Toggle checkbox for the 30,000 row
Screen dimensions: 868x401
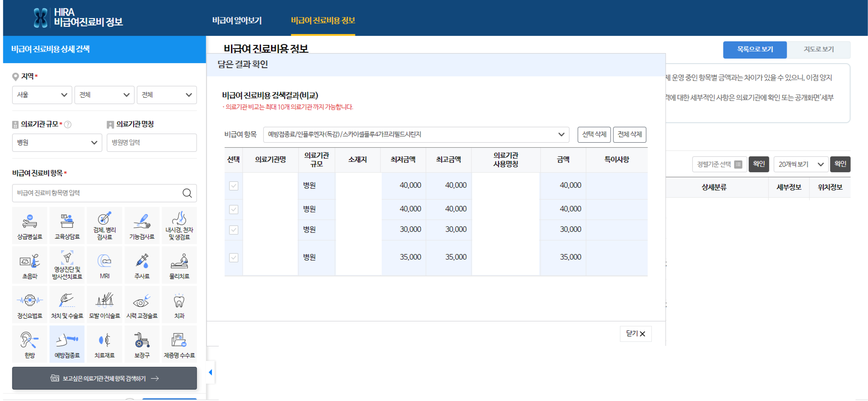[234, 230]
